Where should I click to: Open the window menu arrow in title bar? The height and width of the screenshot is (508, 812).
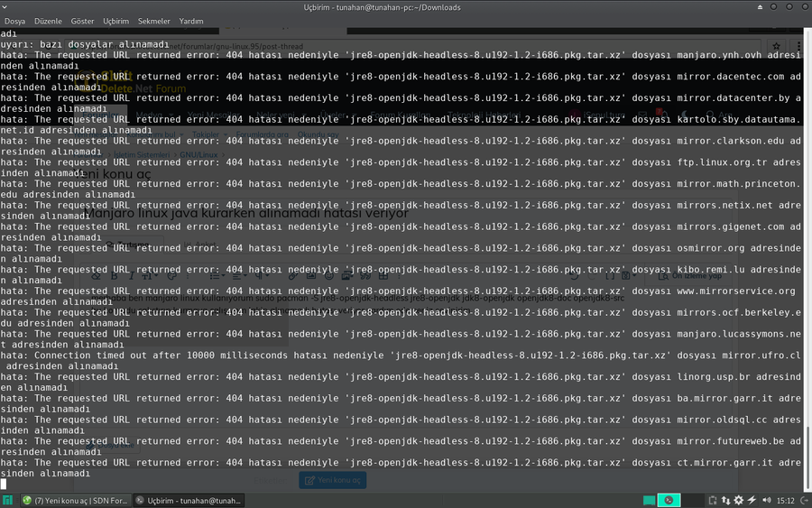(5, 7)
